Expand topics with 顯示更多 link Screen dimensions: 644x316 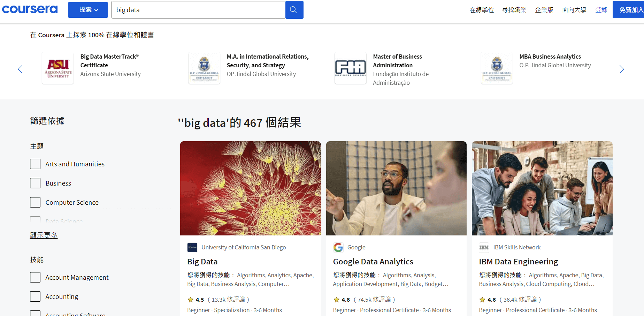click(44, 235)
